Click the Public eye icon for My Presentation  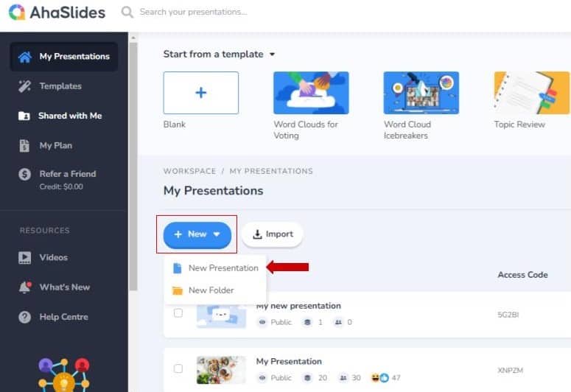262,378
